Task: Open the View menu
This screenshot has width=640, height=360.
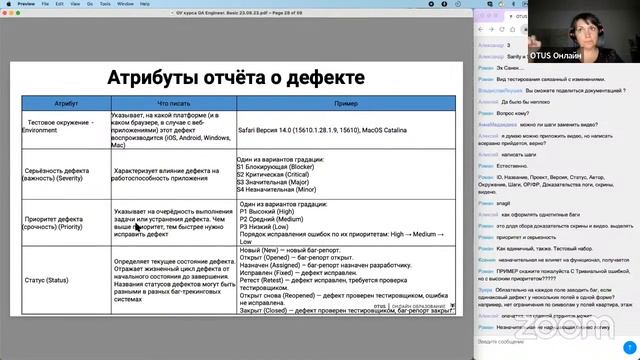Action: pos(75,4)
